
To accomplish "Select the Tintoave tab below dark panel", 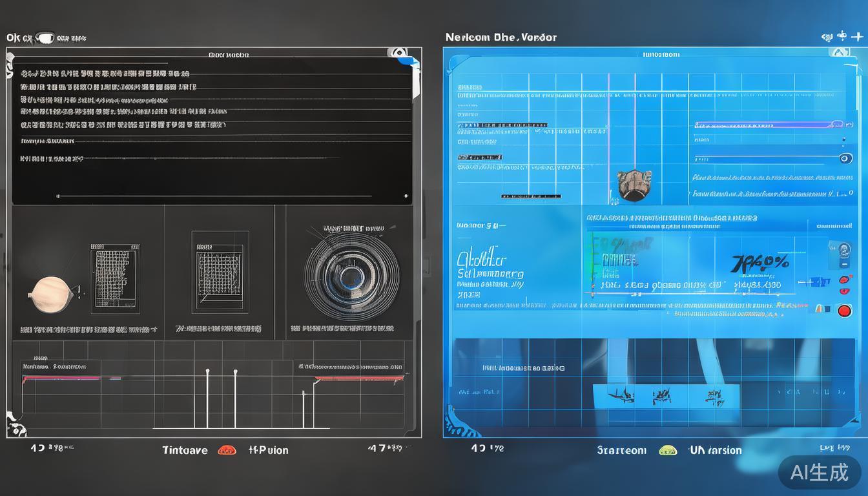I will point(185,450).
